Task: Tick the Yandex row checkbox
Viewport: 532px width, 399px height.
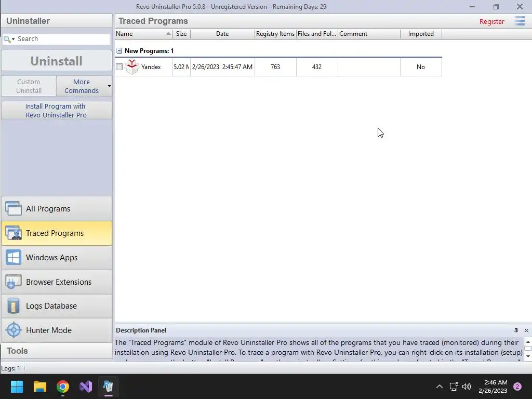Action: click(x=119, y=67)
